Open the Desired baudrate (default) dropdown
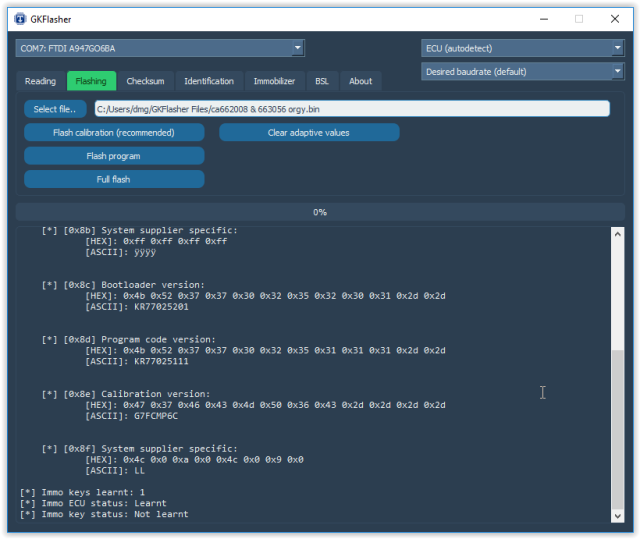This screenshot has height=539, width=640. coord(522,71)
